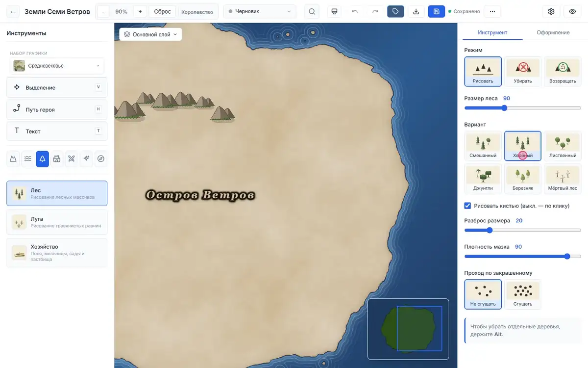Switch to the 'Инструмент' tab
The image size is (588, 368).
tap(492, 32)
